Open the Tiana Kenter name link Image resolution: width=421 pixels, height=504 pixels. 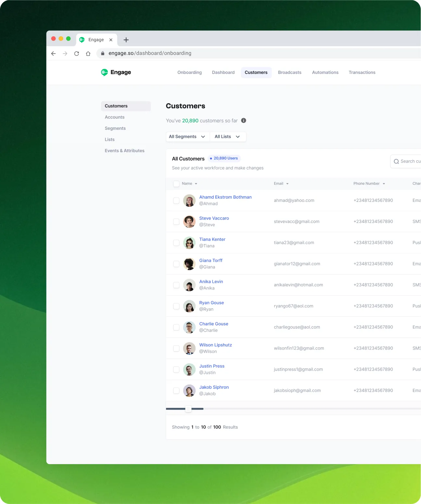click(x=212, y=239)
